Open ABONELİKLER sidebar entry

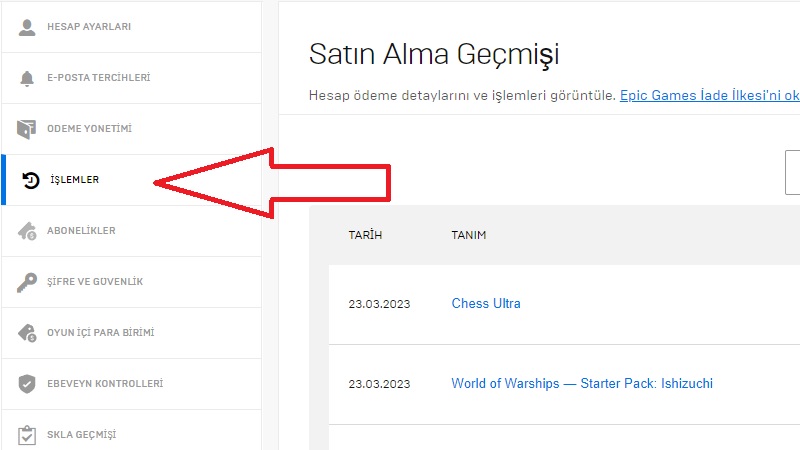131,231
